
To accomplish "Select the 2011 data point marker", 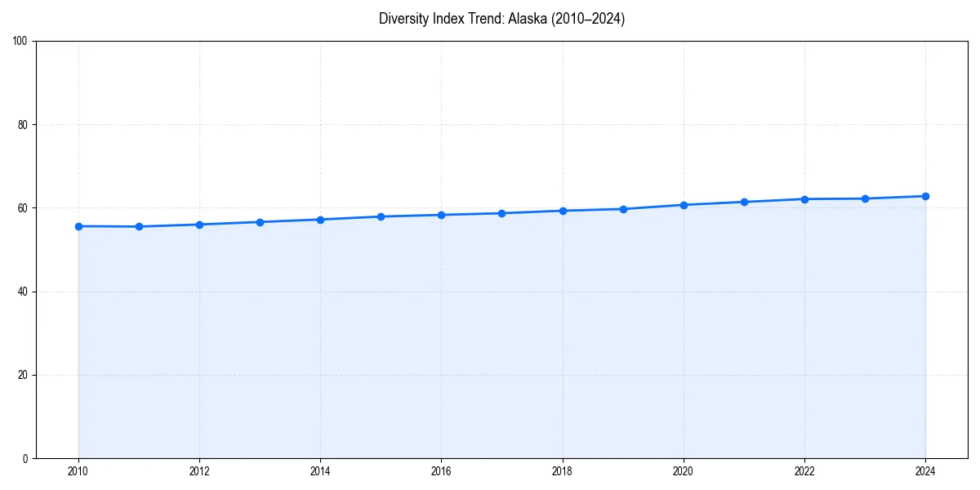I will 139,225.
